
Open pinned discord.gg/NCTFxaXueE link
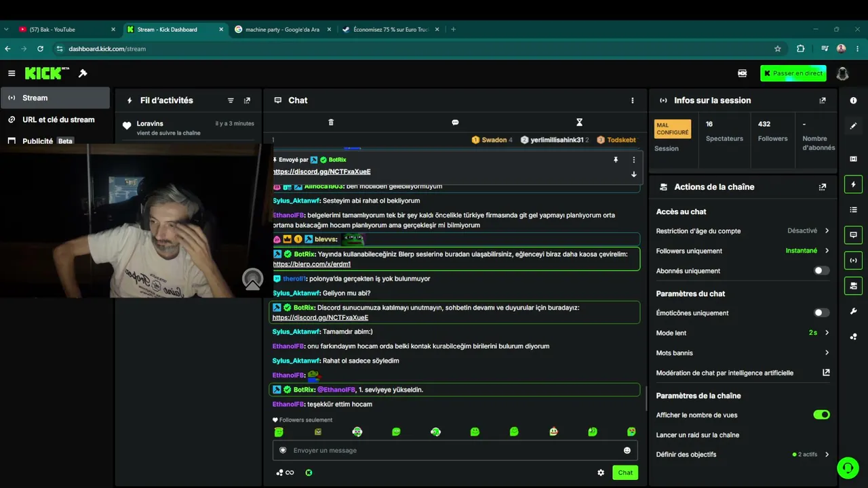click(x=322, y=171)
